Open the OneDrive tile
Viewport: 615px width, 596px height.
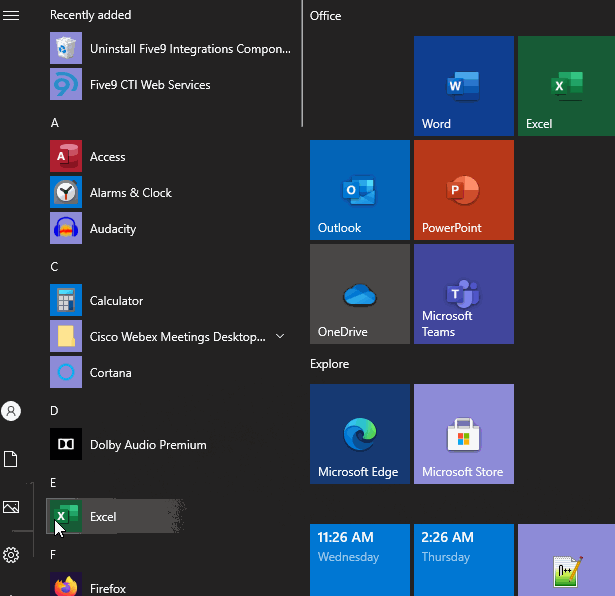360,294
